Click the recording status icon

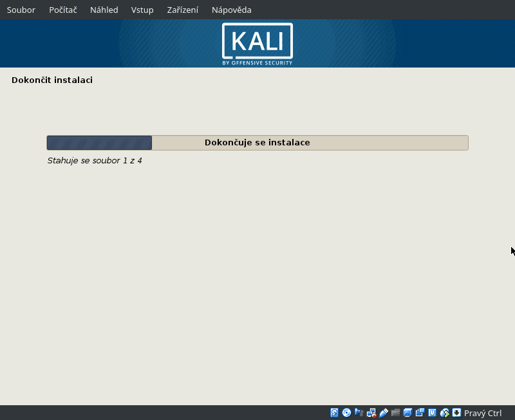[420, 413]
